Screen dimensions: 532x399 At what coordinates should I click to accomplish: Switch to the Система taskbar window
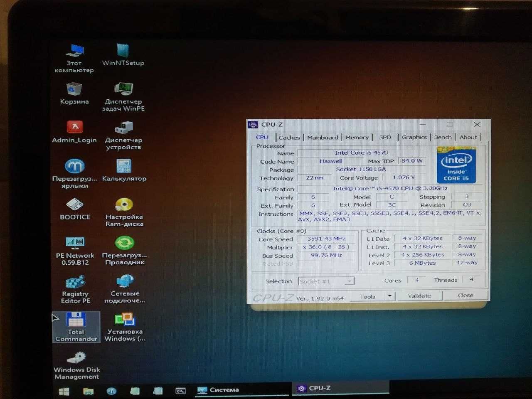point(242,390)
